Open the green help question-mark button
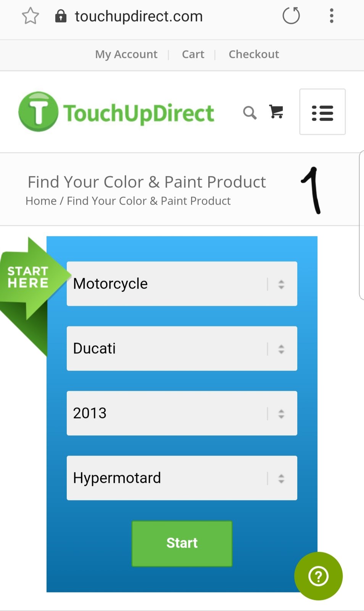 point(318,576)
